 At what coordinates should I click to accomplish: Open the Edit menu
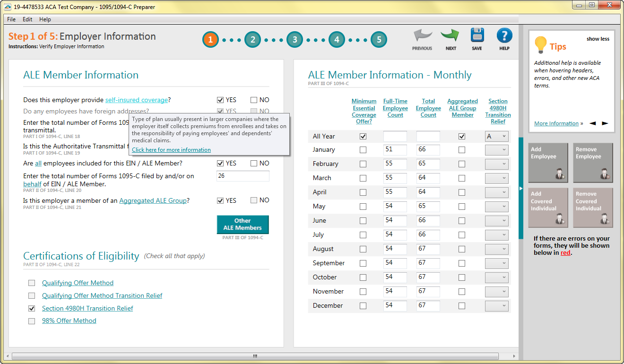pos(27,19)
